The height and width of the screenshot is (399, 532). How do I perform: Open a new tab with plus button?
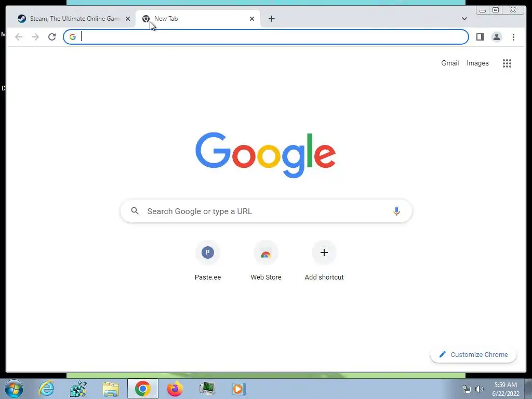pyautogui.click(x=271, y=19)
